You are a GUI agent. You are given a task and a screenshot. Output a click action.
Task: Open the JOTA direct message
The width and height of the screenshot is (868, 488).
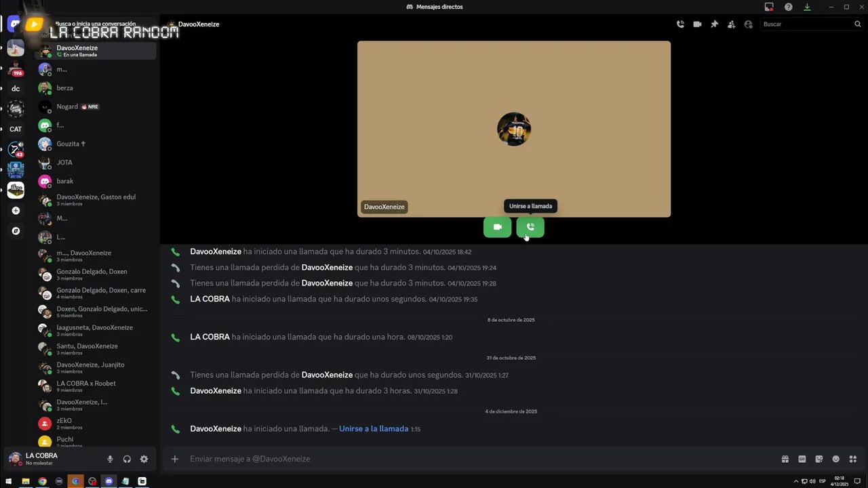point(96,163)
